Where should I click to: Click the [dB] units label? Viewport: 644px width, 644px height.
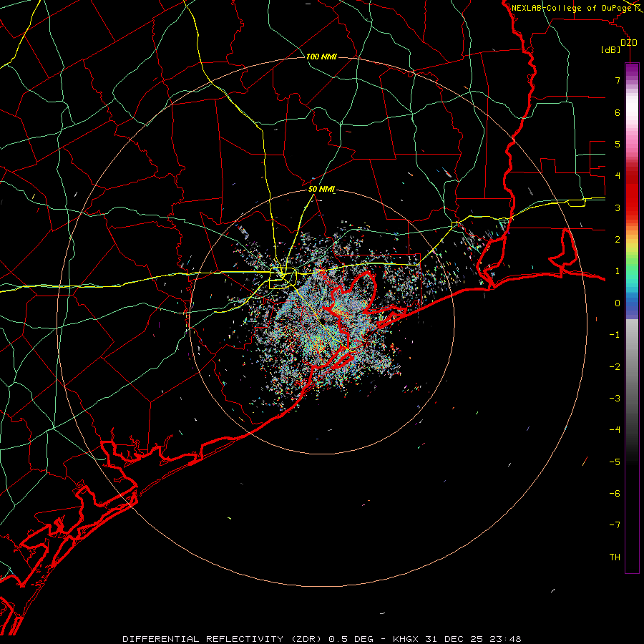pos(611,49)
